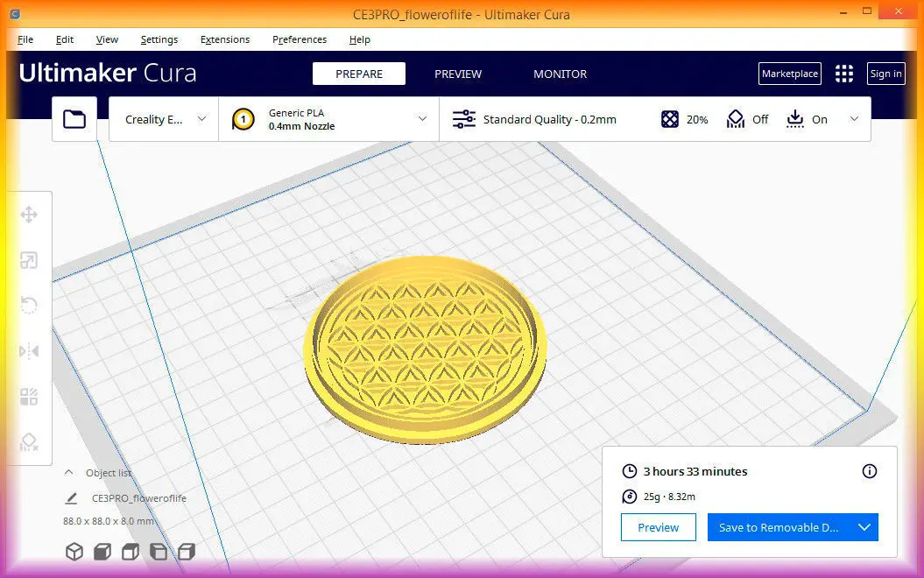Open the Settings menu

[x=159, y=39]
